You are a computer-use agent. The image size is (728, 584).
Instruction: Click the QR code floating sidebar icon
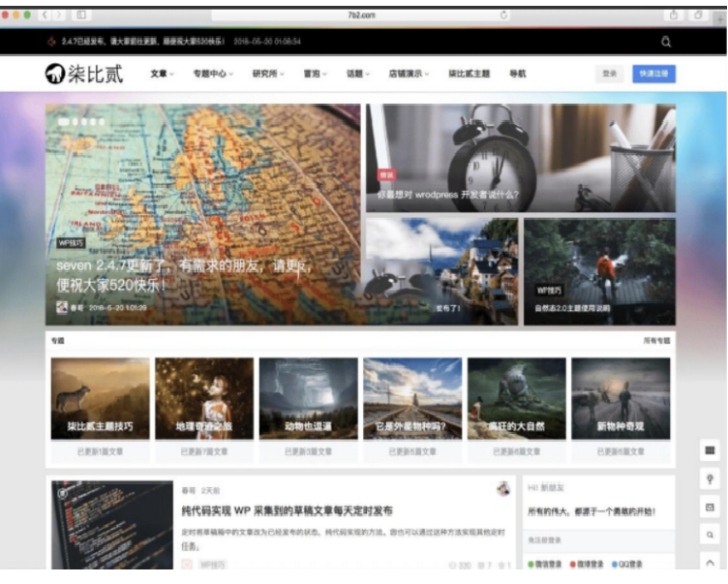point(710,450)
